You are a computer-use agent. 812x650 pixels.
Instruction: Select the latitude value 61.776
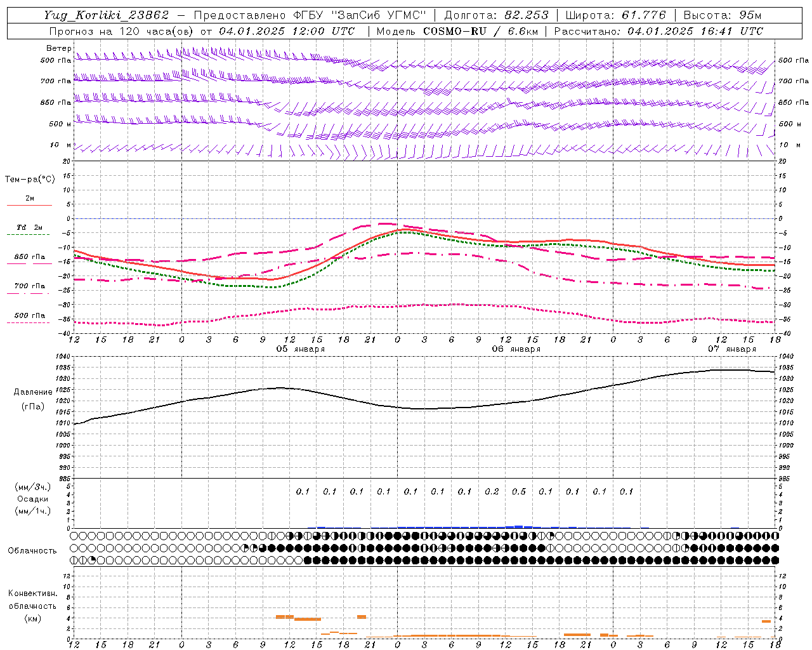(x=644, y=15)
